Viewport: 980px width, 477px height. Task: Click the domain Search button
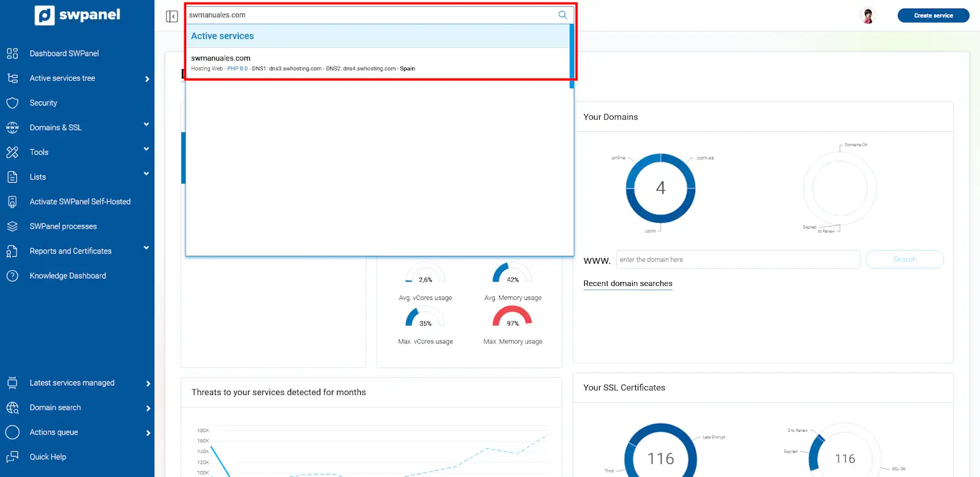tap(905, 260)
